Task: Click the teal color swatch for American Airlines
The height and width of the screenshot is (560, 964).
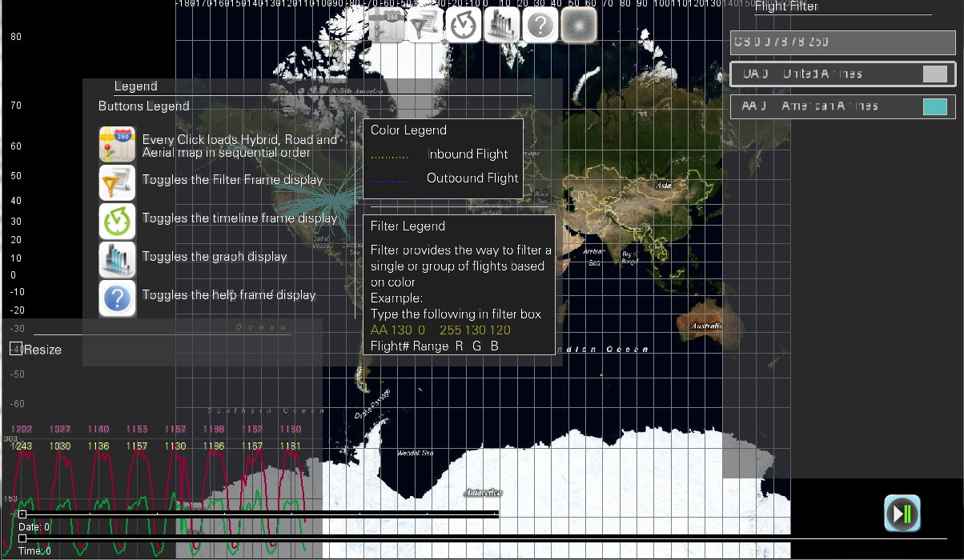Action: (x=935, y=106)
